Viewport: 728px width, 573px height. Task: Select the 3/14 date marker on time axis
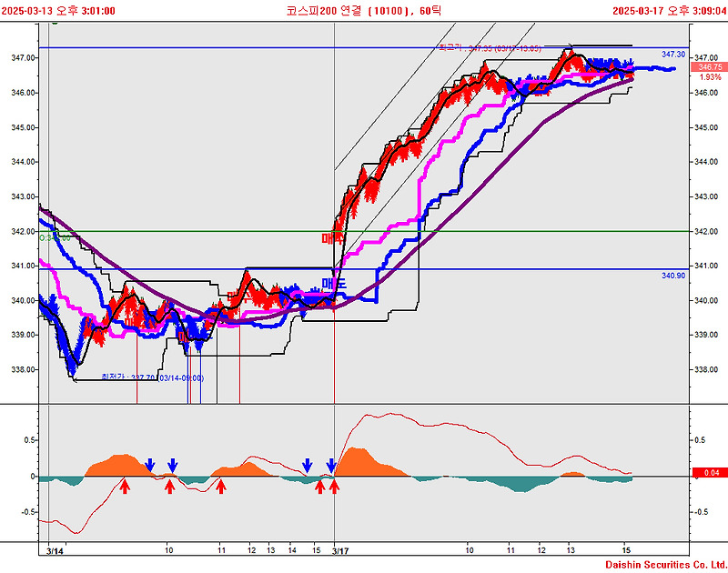click(56, 551)
